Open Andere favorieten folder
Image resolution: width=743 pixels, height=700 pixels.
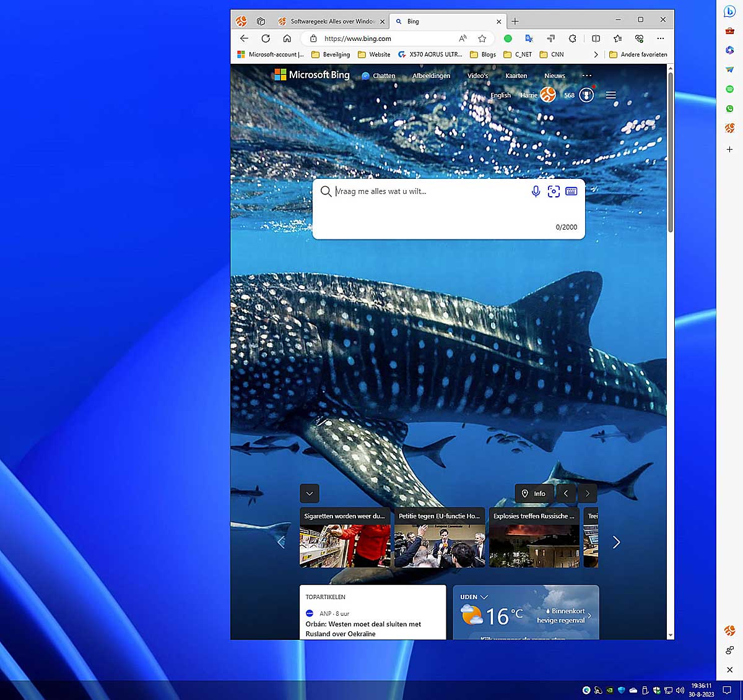click(x=638, y=54)
